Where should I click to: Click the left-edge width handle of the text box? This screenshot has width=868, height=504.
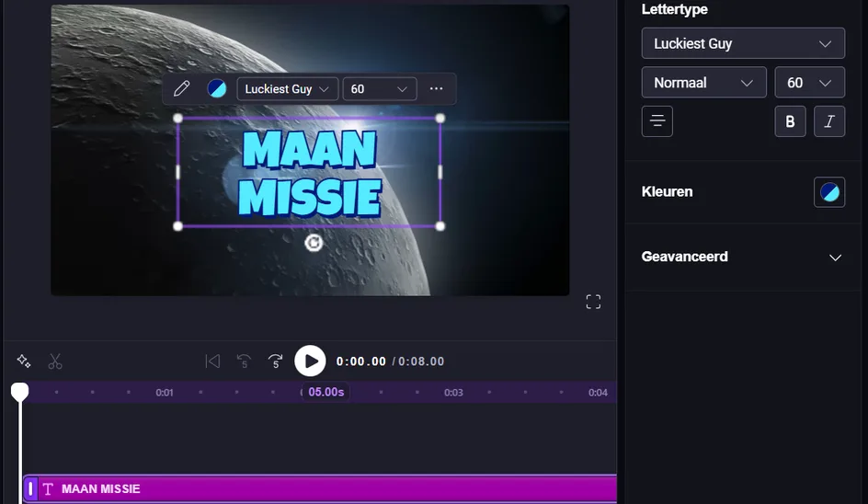coord(177,172)
